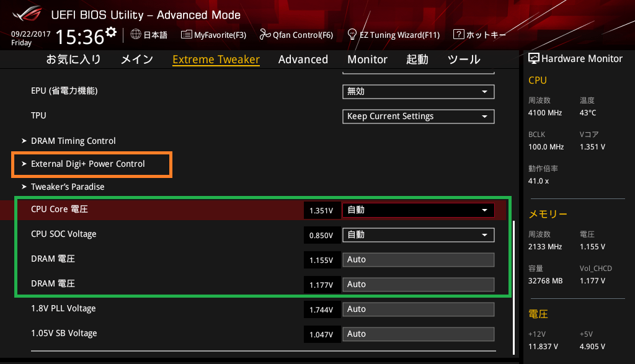
Task: Click the ROG logo icon
Action: (27, 14)
